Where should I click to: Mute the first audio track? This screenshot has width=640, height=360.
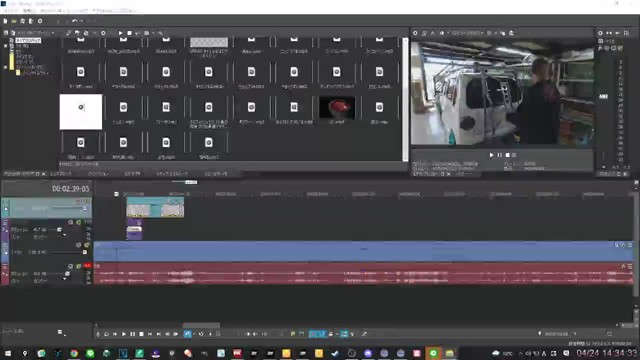pos(71,222)
